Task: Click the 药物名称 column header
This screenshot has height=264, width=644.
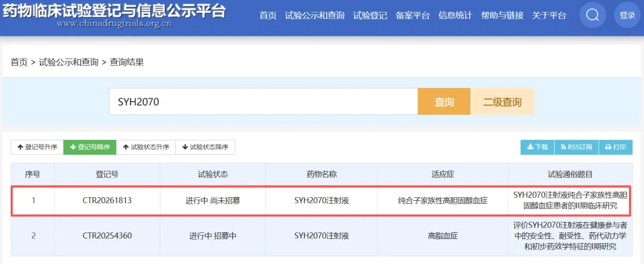Action: click(321, 174)
